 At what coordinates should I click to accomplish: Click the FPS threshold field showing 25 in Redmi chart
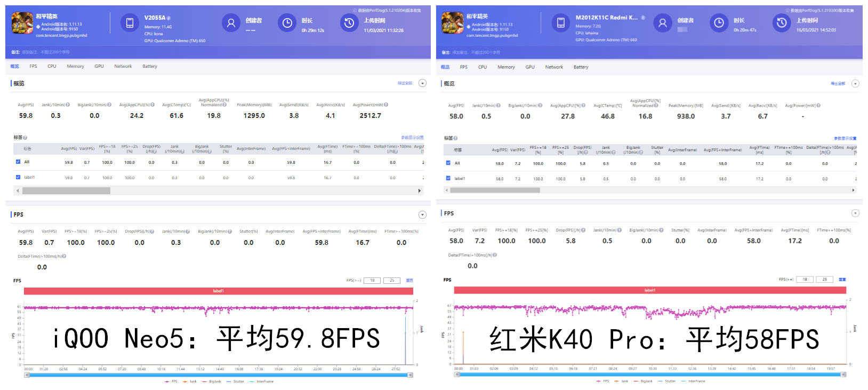825,280
